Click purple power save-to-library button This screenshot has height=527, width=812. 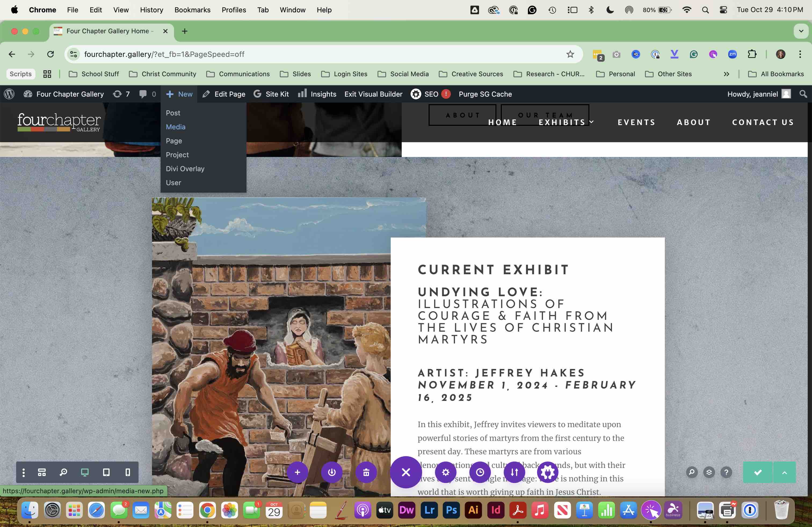[332, 473]
